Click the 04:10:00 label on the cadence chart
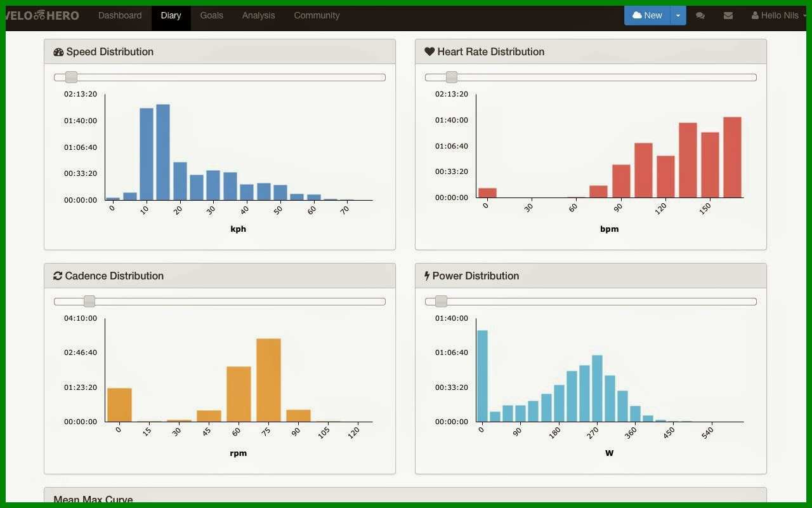Screen dimensions: 812x508 coord(81,318)
